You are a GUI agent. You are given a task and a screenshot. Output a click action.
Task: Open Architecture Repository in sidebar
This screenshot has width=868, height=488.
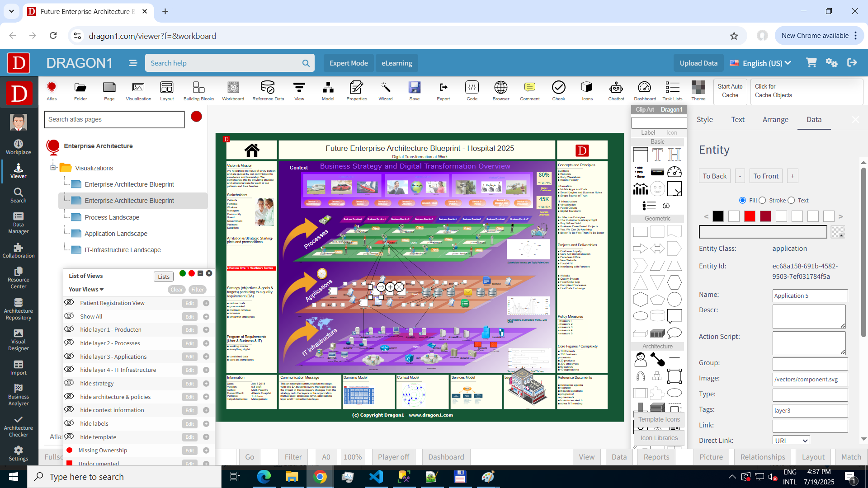click(19, 310)
